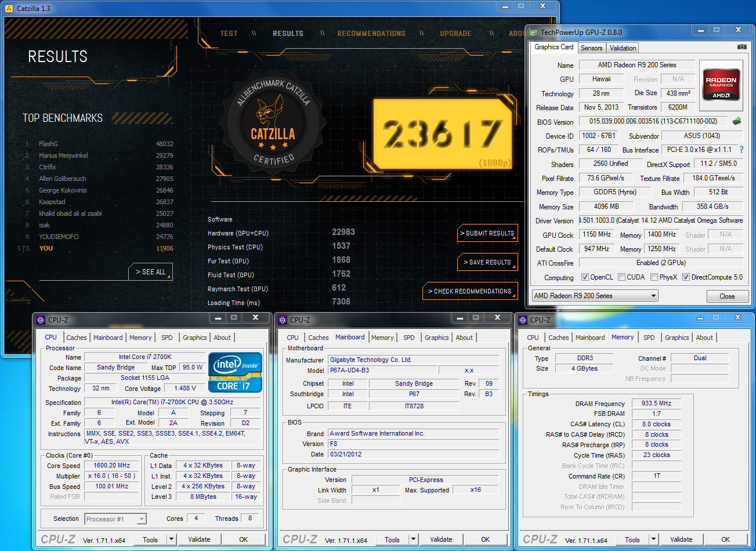Click the RESULTS section in Catzilla navigation

288,33
